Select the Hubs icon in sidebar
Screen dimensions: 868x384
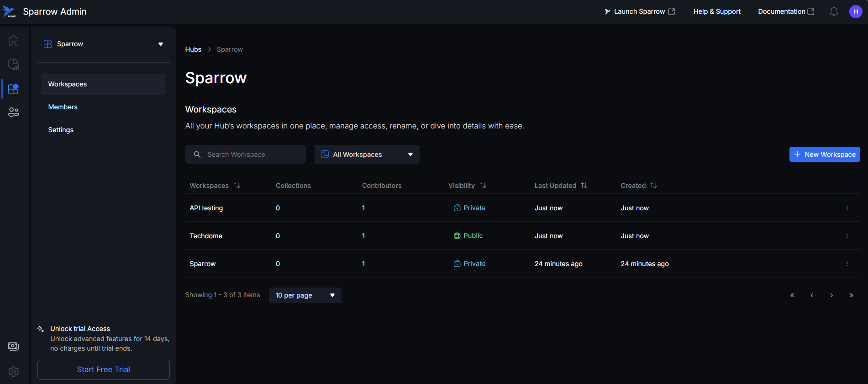[14, 89]
